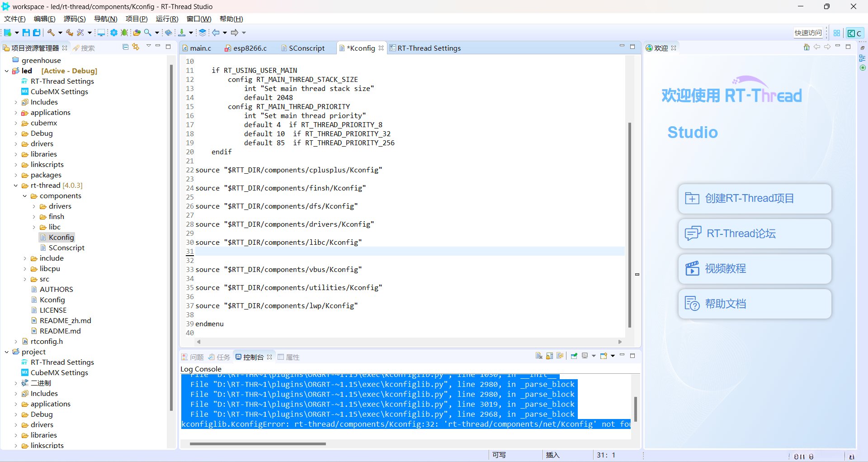Click the Clear Console icon
This screenshot has height=462, width=868.
539,356
